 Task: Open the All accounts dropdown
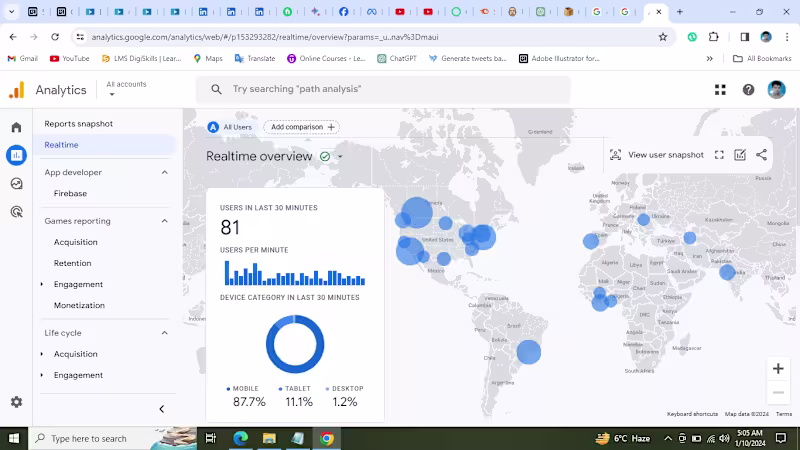(x=126, y=89)
